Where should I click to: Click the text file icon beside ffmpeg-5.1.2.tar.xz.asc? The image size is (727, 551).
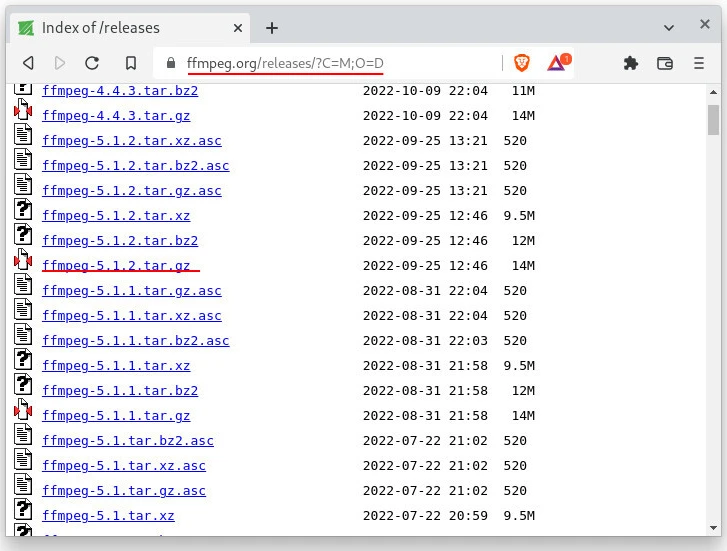click(23, 140)
